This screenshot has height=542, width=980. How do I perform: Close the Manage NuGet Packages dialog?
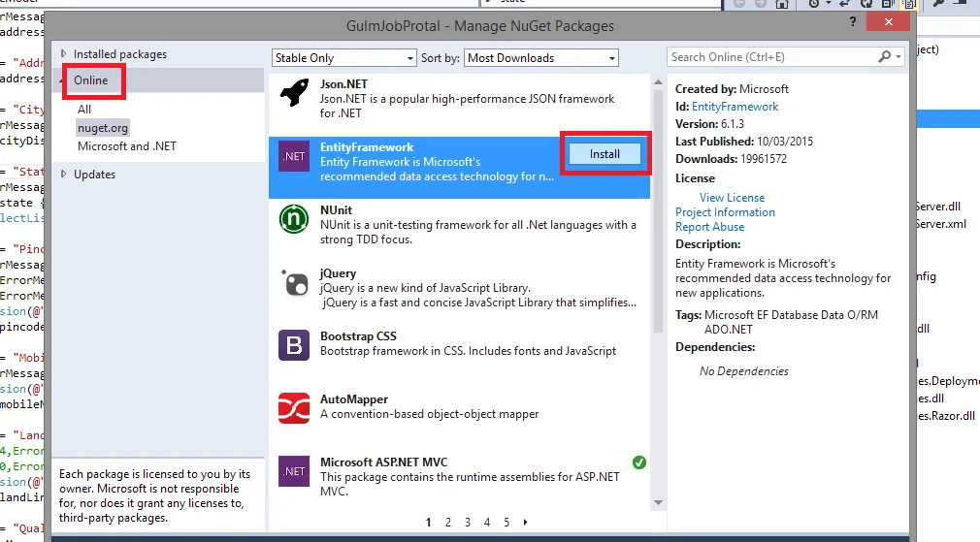pos(888,22)
